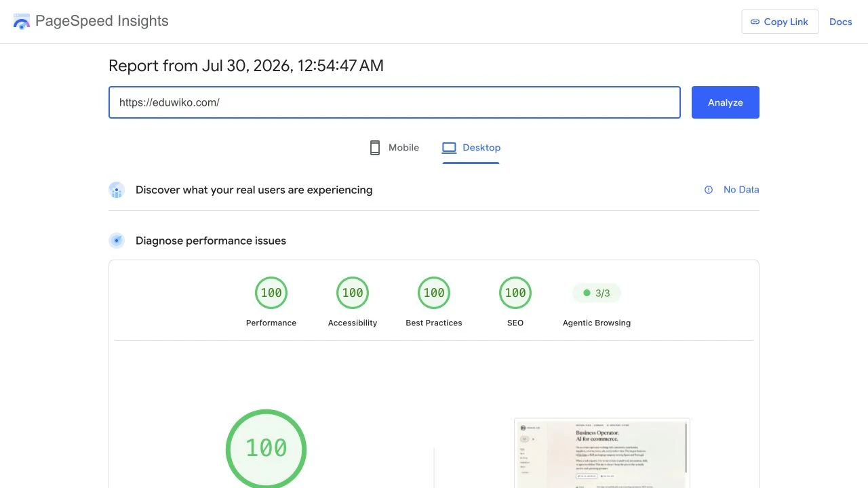868x488 pixels.
Task: Click the real users experience section icon
Action: click(117, 190)
